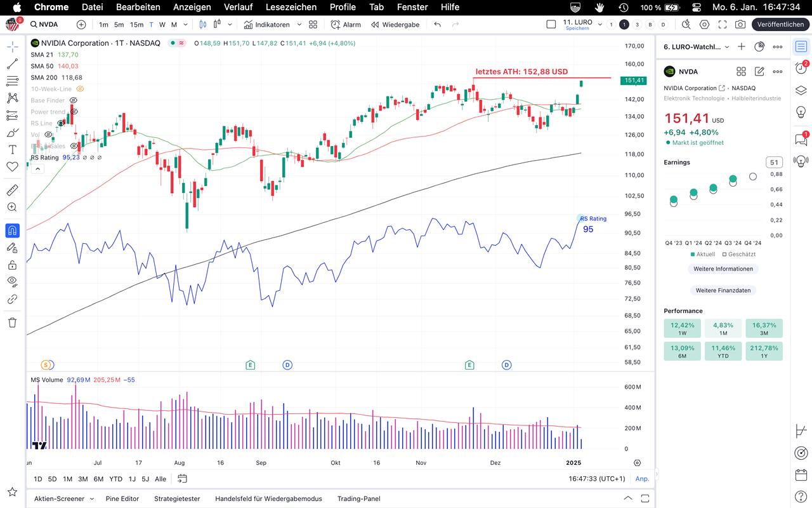Image resolution: width=812 pixels, height=508 pixels.
Task: Open the alerts panel in right sidebar
Action: (x=801, y=68)
